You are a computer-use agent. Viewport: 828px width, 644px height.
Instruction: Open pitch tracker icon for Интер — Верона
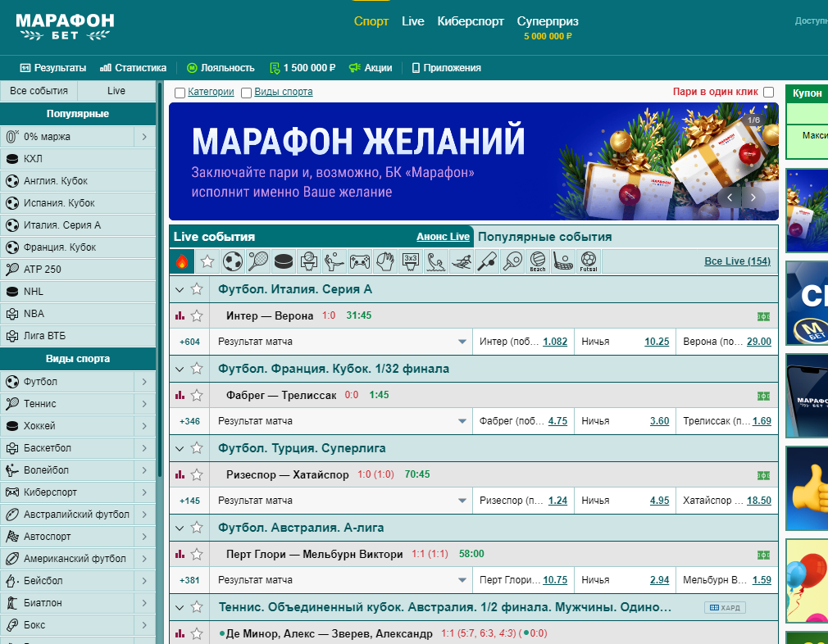tap(763, 317)
